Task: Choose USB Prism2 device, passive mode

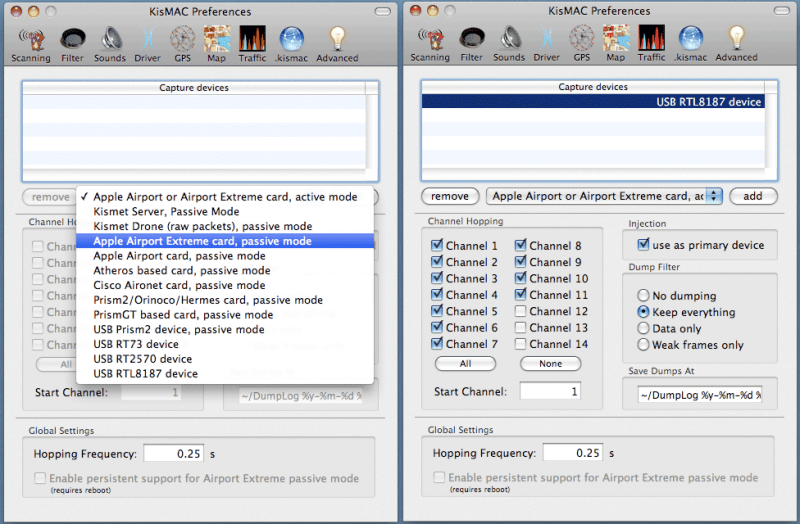Action: 225,330
